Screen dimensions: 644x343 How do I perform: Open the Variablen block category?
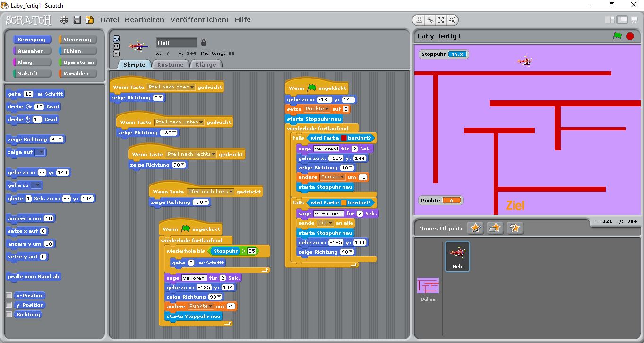click(x=77, y=73)
